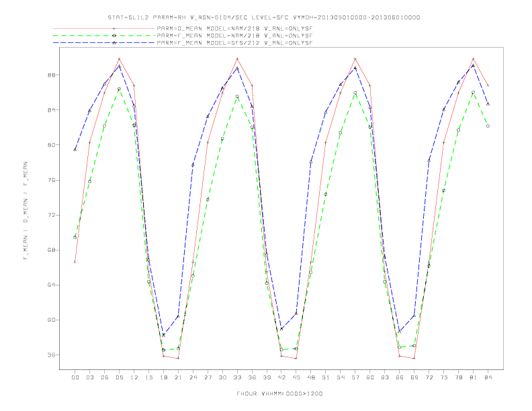
Task: Click y-axis tick label 56
Action: click(x=52, y=355)
